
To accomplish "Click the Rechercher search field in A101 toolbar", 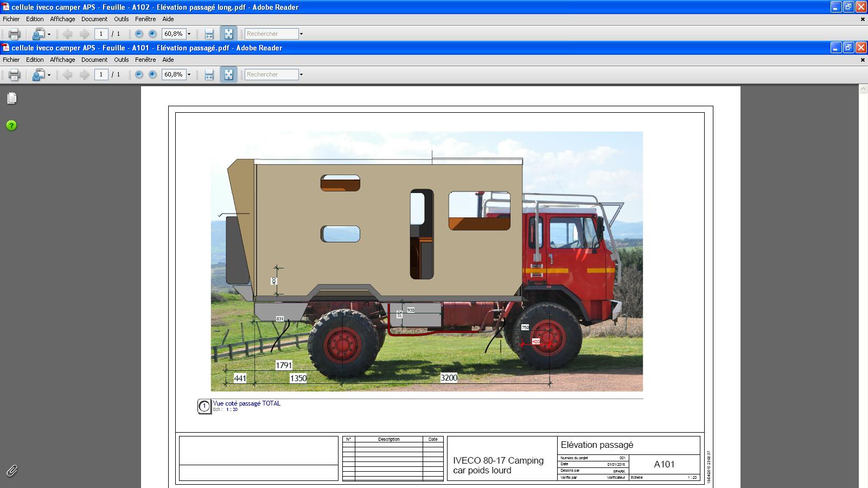I will click(x=271, y=75).
